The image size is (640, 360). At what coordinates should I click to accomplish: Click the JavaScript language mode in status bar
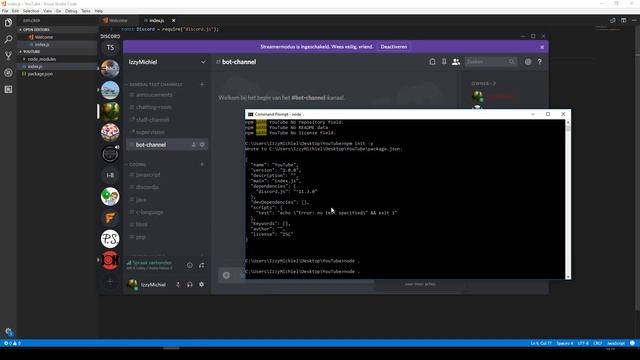616,343
